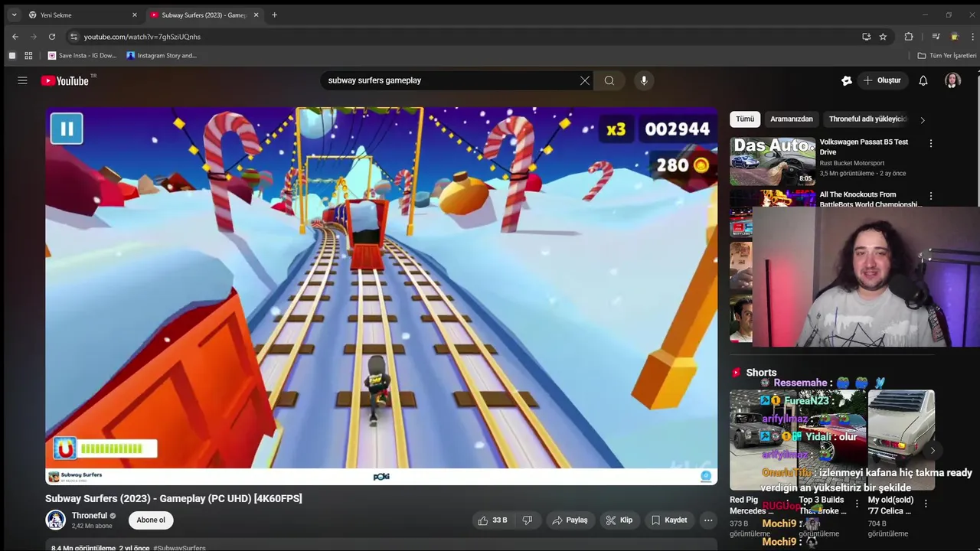980x551 pixels.
Task: Open the Throneful channel name link
Action: [90, 516]
